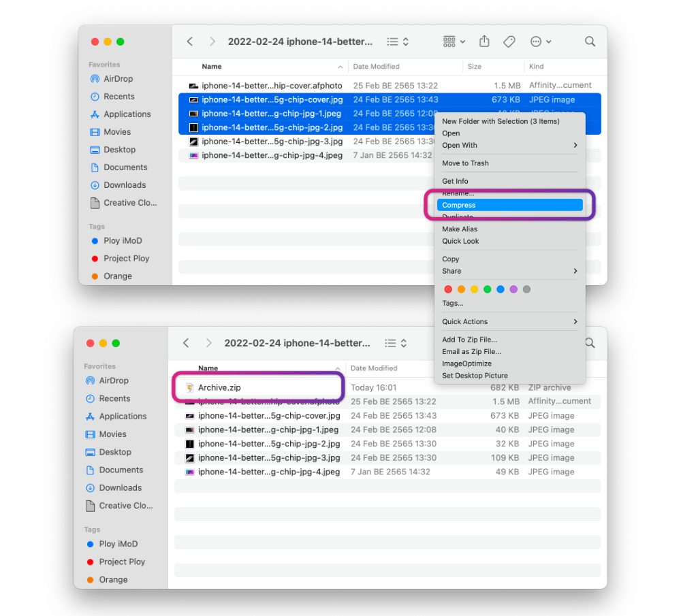Click the Search icon in the Archive.zip window
The image size is (681, 616).
pos(590,343)
